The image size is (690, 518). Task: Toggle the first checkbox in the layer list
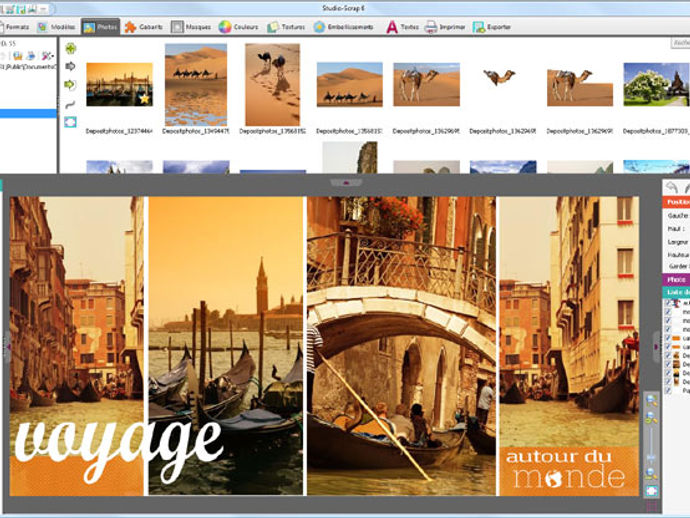click(x=668, y=303)
